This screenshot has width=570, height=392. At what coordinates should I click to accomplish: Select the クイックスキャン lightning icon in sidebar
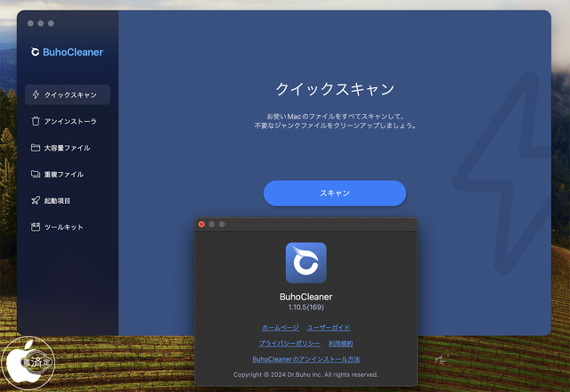tap(36, 94)
